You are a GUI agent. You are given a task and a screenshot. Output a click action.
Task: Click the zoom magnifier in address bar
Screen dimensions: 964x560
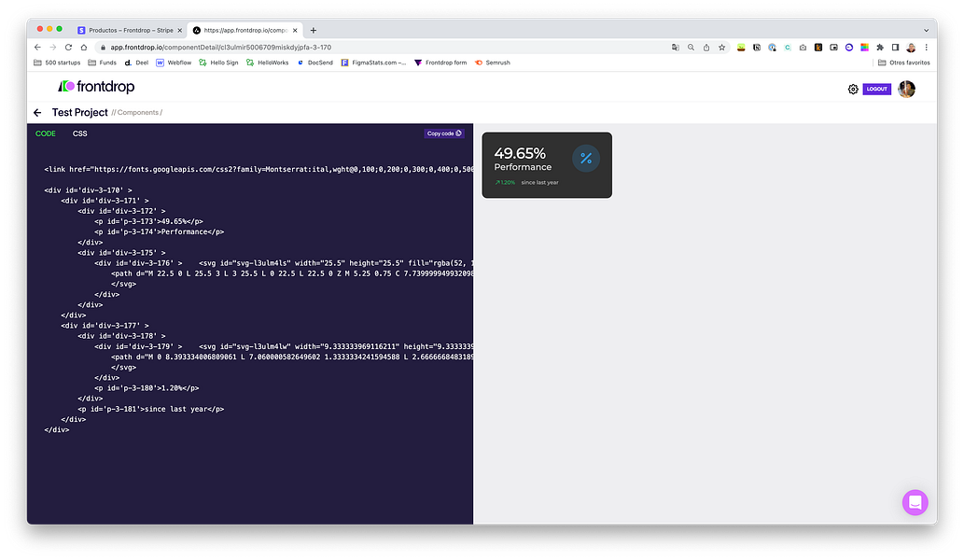[x=691, y=48]
